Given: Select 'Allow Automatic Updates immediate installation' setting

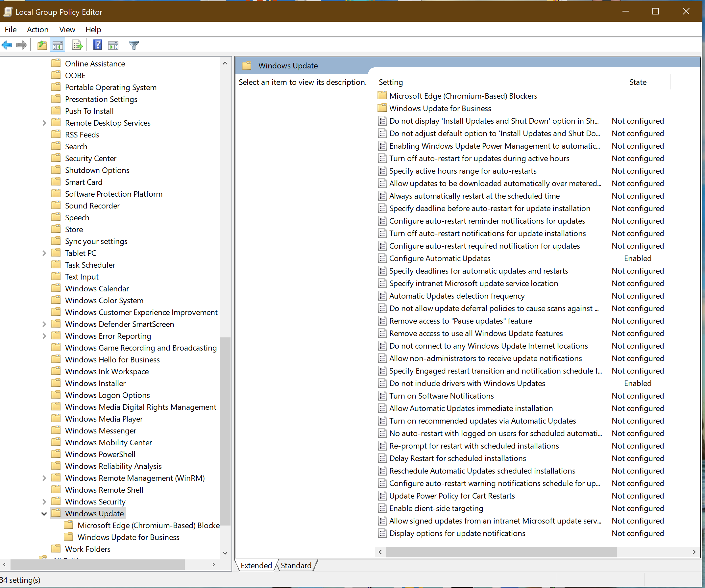Looking at the screenshot, I should click(471, 408).
